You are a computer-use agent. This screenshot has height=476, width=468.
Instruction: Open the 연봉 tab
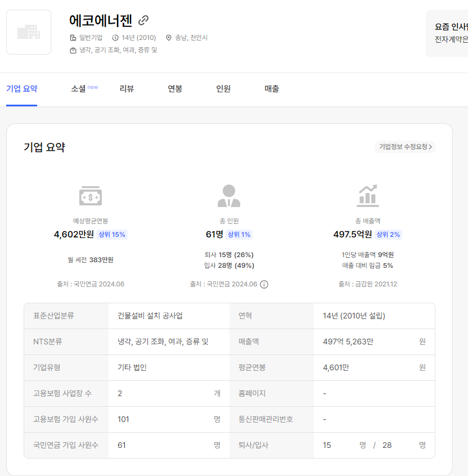(x=175, y=89)
